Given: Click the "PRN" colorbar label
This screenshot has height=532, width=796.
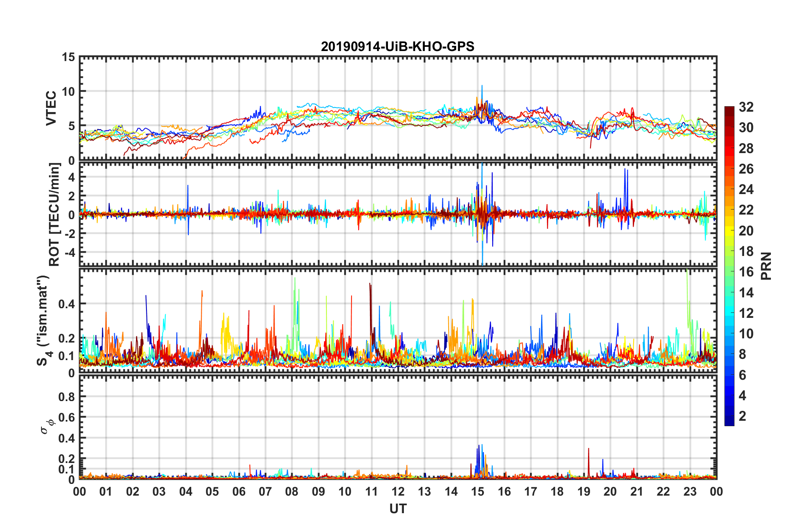Looking at the screenshot, I should (766, 266).
